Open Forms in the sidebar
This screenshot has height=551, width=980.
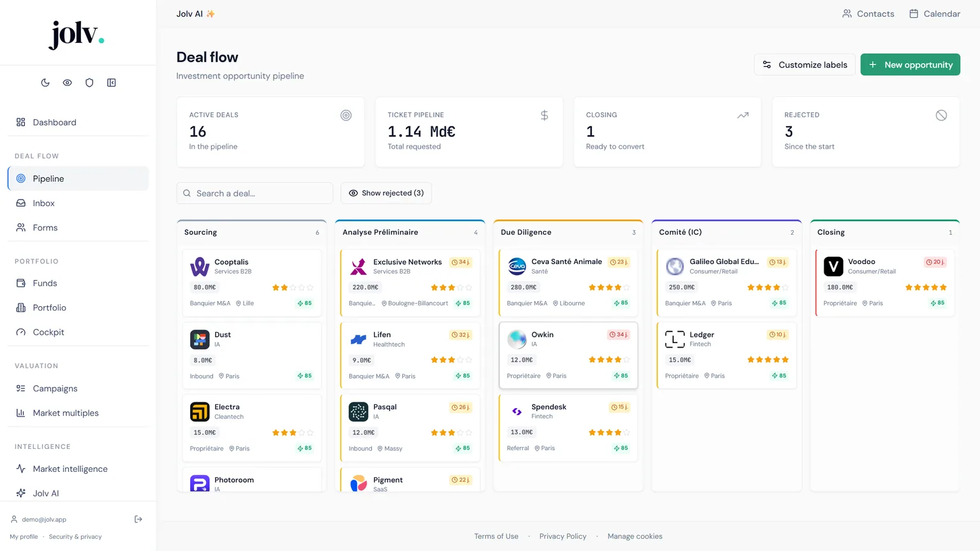coord(78,228)
